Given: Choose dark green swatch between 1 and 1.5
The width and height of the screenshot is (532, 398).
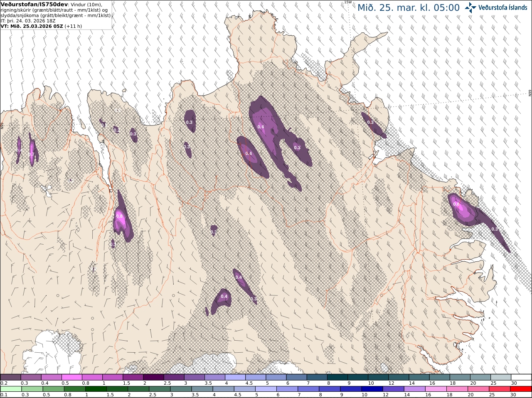Looking at the screenshot, I should pos(95,389).
